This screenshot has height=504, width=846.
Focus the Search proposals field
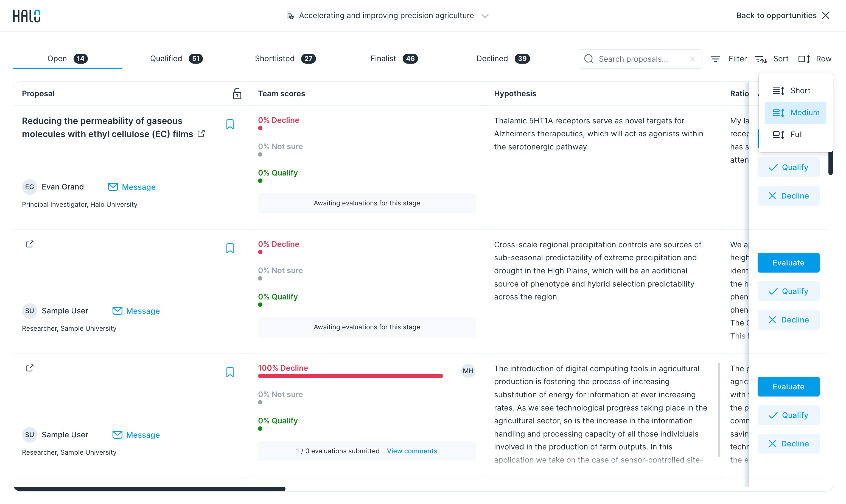[640, 59]
